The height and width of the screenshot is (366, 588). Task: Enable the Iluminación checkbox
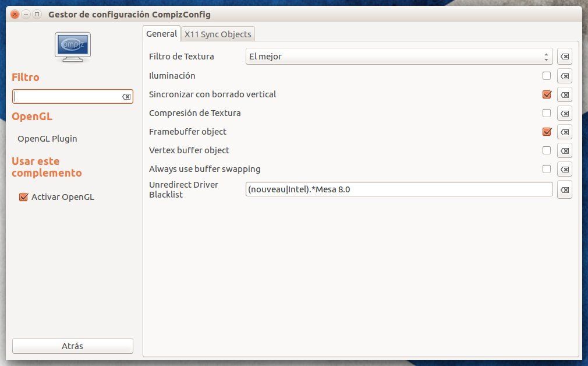click(x=546, y=76)
